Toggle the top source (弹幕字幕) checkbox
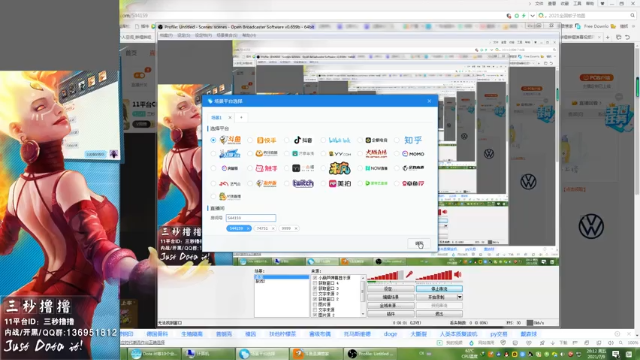Viewport: 640px width, 360px height. click(315, 278)
